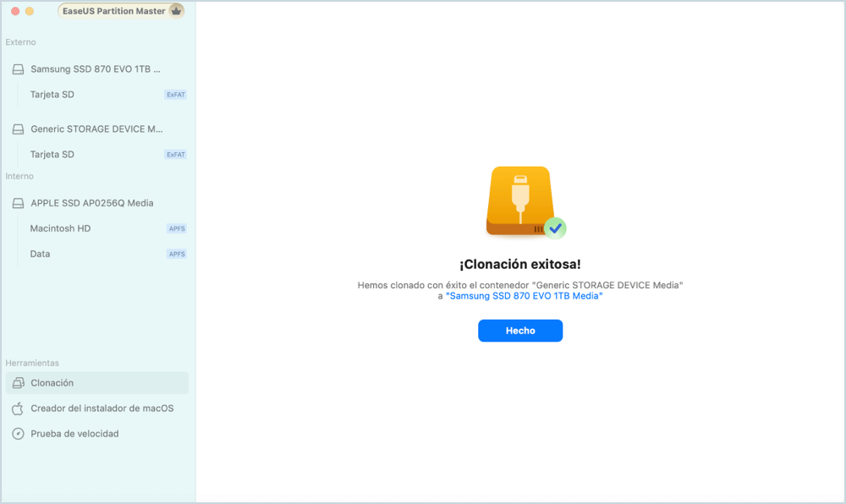Screen dimensions: 846x504
Task: Click the APFS tag beside Data
Action: pos(177,254)
